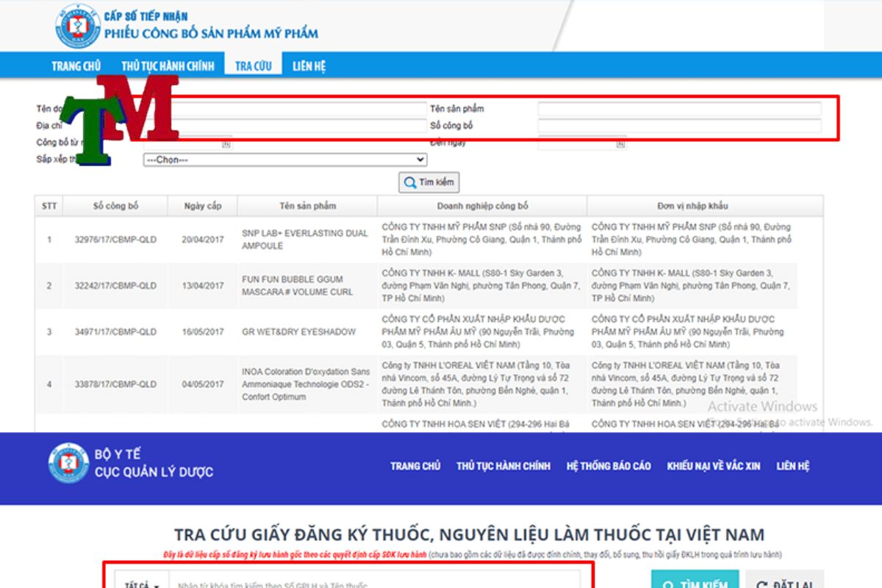Go to HỆ THỐNG BÁO CÁO menu item

[x=608, y=466]
